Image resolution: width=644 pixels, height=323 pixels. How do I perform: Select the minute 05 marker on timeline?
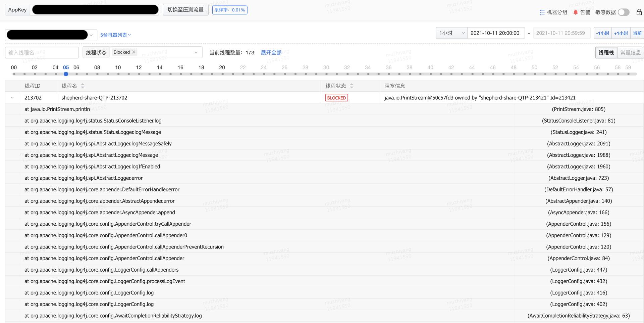point(66,74)
